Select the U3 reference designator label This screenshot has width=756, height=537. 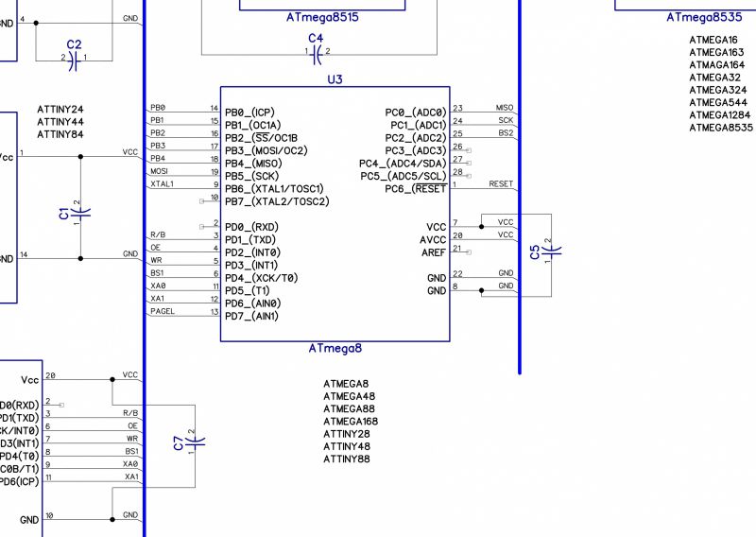click(335, 80)
